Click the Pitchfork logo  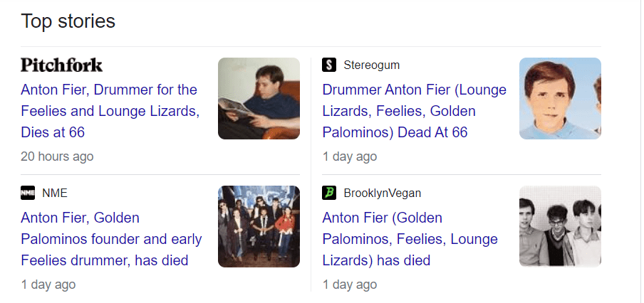click(x=62, y=65)
